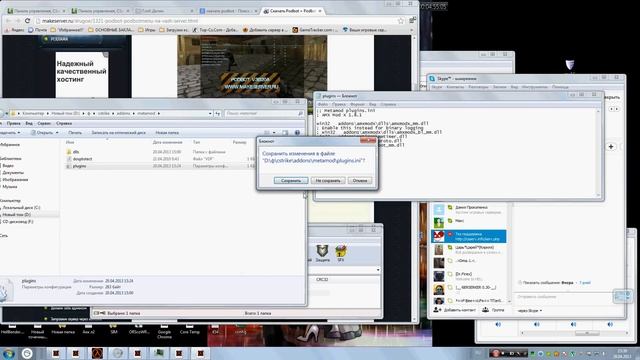Screen dimensions: 640x360
Task: Expand the Explorer address bar history dropdown
Action: (210, 113)
